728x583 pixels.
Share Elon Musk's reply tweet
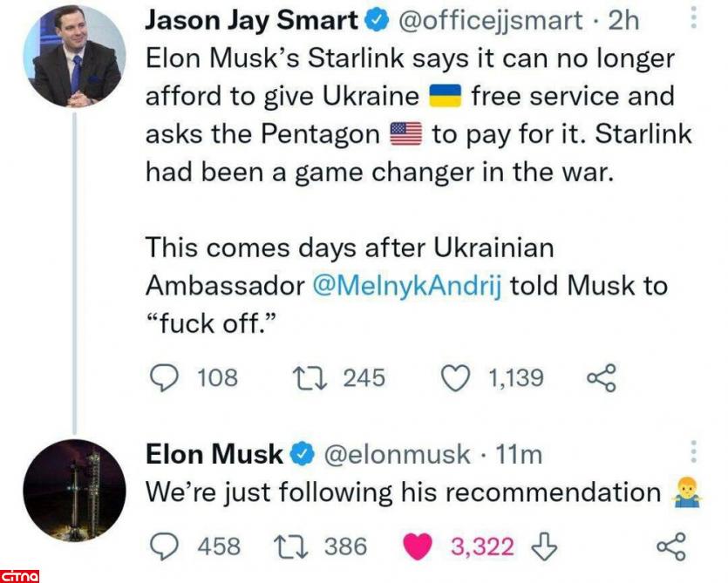pos(670,546)
